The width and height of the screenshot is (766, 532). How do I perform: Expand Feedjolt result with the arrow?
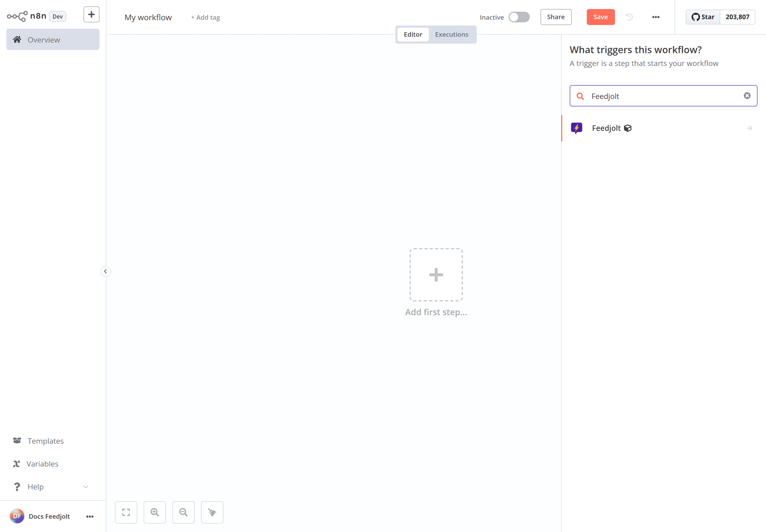coord(749,128)
